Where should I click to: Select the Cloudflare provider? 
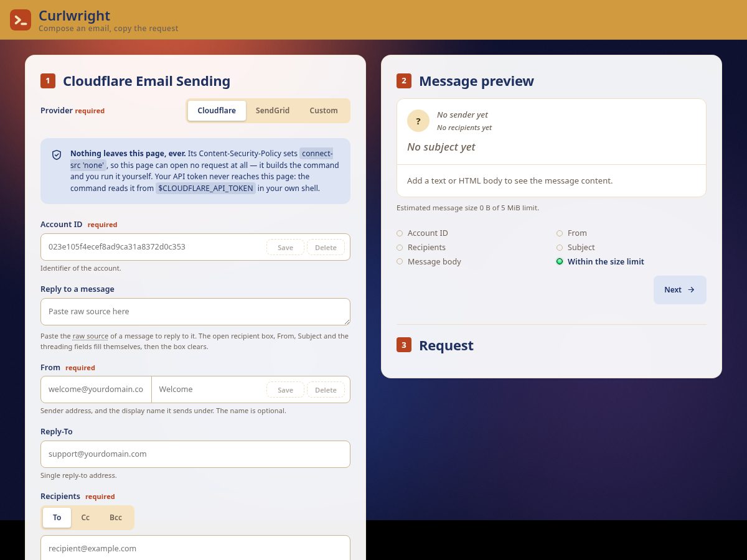217,111
